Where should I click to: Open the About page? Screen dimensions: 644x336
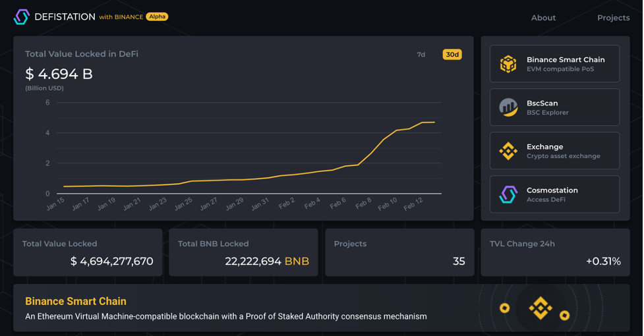tap(543, 18)
